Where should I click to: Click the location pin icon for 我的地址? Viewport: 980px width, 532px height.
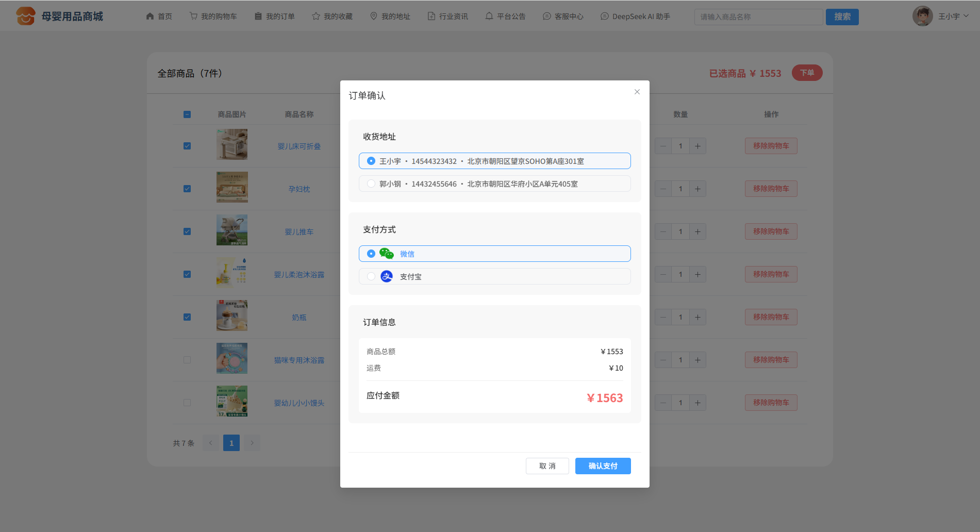pos(374,16)
